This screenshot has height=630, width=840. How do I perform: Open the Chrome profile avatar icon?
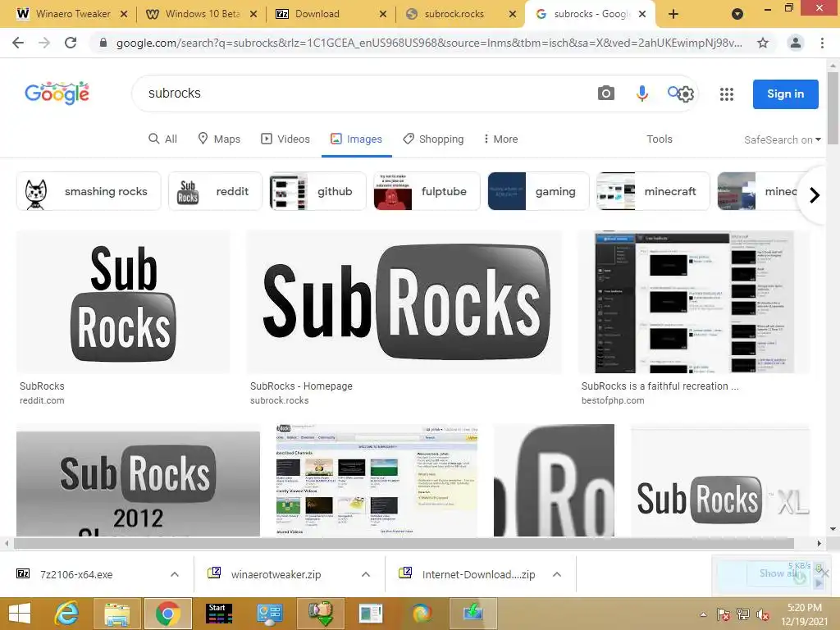coord(796,43)
